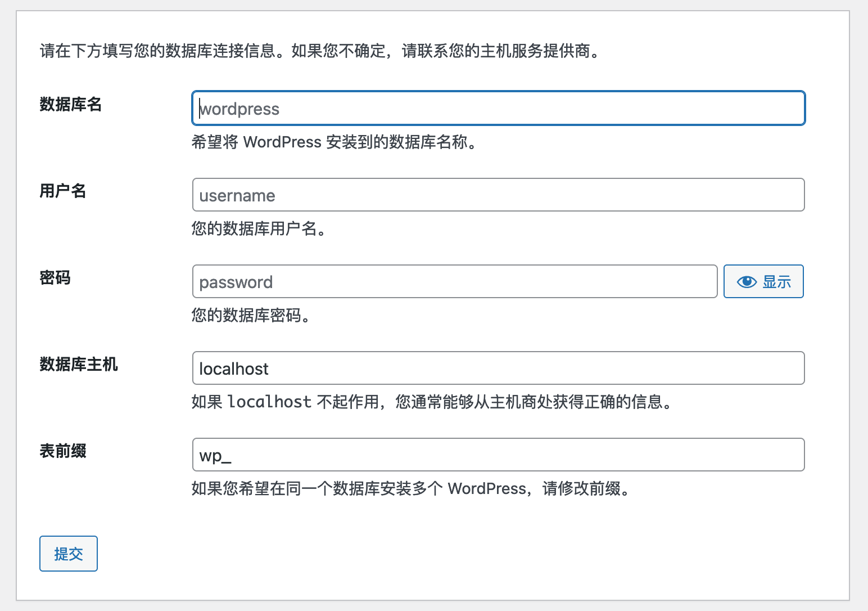Click the 数据库主机 field label
Image resolution: width=868 pixels, height=611 pixels.
tap(79, 365)
